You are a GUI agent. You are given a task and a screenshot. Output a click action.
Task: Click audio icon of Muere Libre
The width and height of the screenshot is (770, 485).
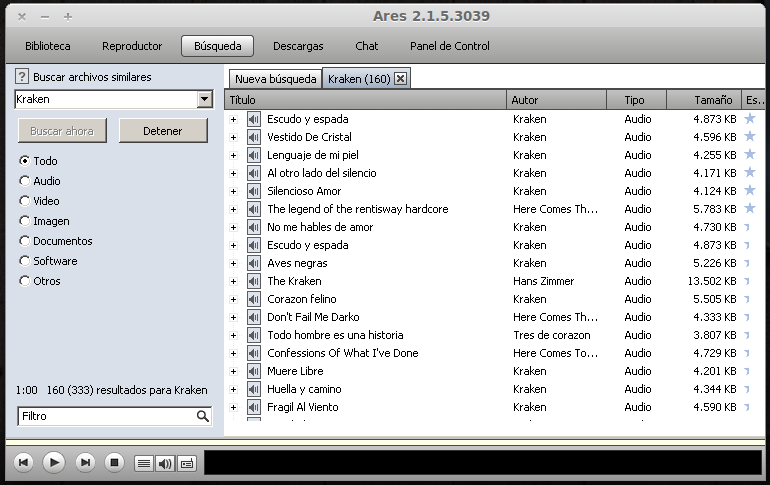click(x=254, y=371)
